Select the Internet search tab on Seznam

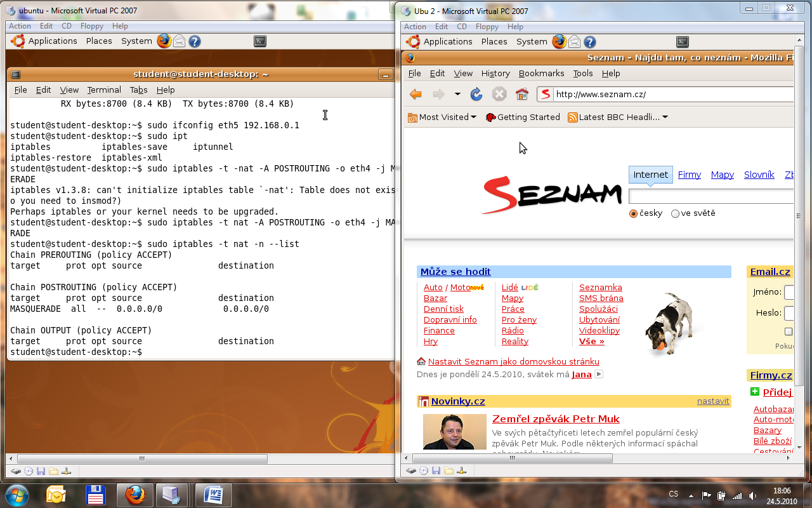(x=650, y=175)
